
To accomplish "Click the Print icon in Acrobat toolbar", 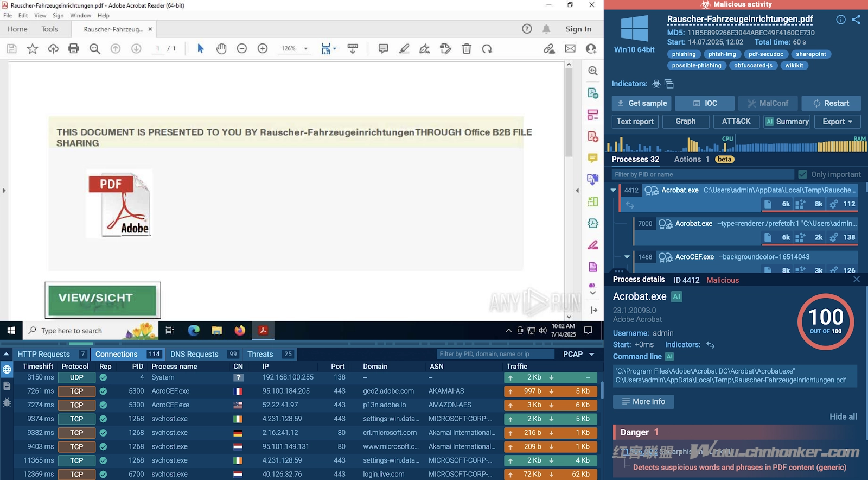I will (74, 49).
